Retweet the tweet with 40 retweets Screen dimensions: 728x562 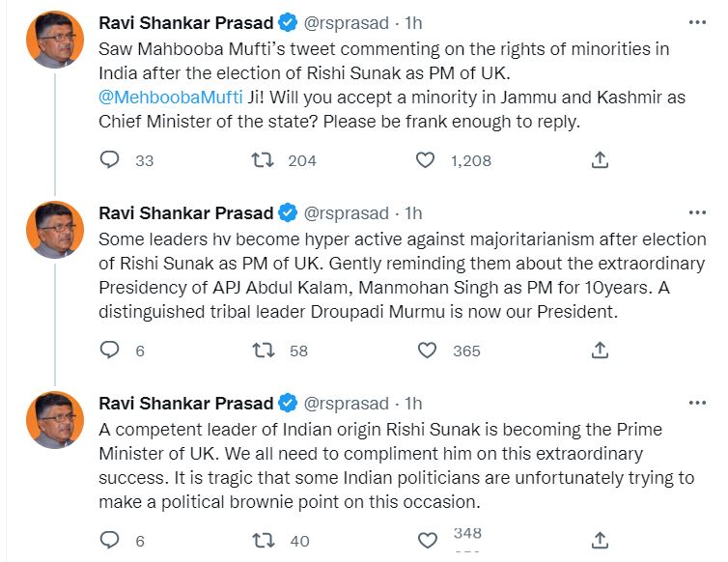click(262, 541)
